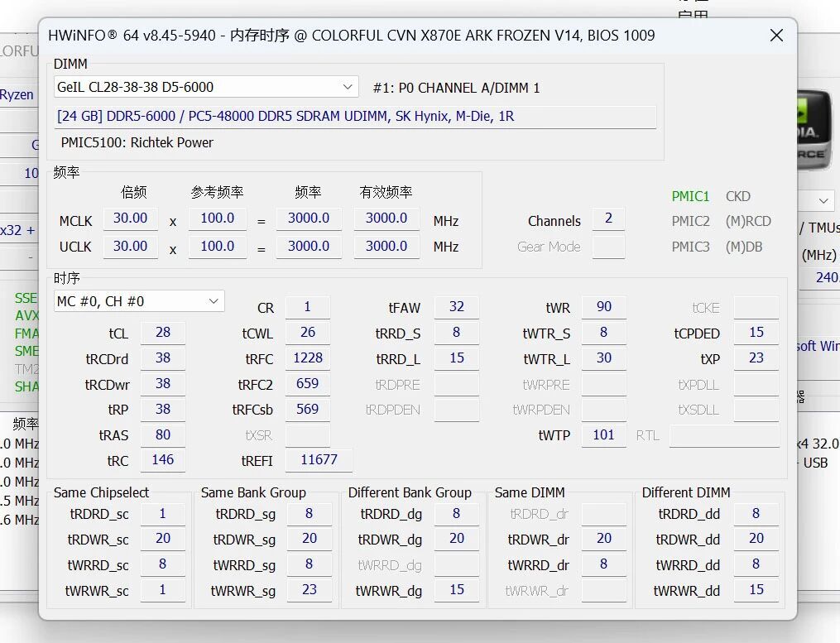The height and width of the screenshot is (643, 840).
Task: Click the PMIC5100: Richtek Power text
Action: pyautogui.click(x=137, y=142)
